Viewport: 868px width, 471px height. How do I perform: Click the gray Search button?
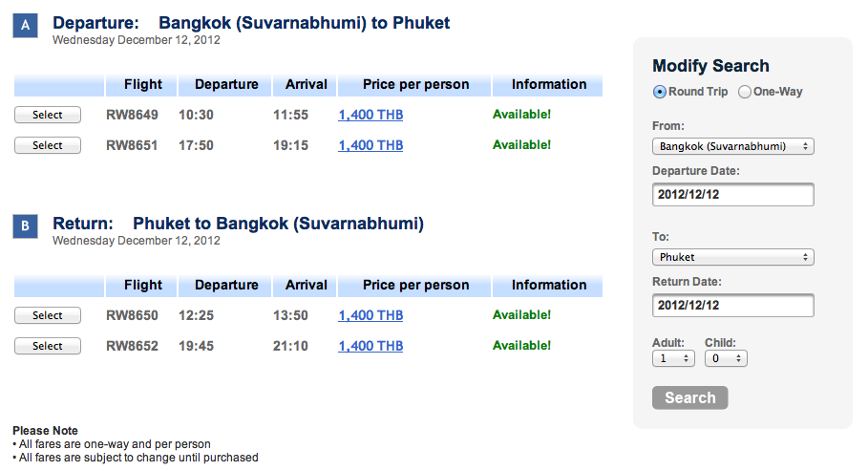(x=689, y=397)
